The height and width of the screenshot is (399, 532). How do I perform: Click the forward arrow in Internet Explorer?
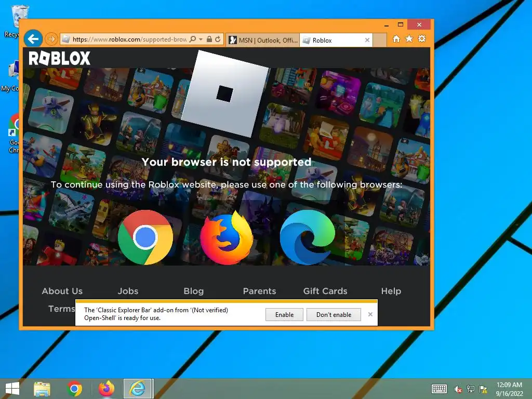pos(51,39)
